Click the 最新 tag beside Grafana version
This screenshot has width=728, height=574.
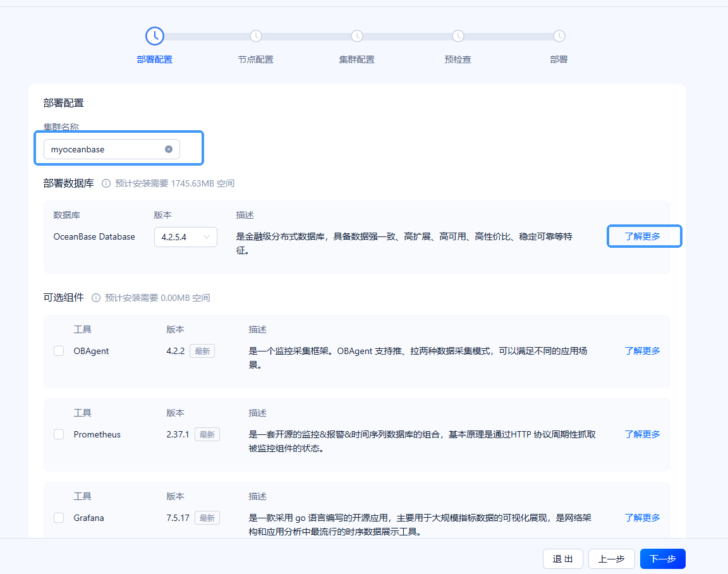click(207, 518)
